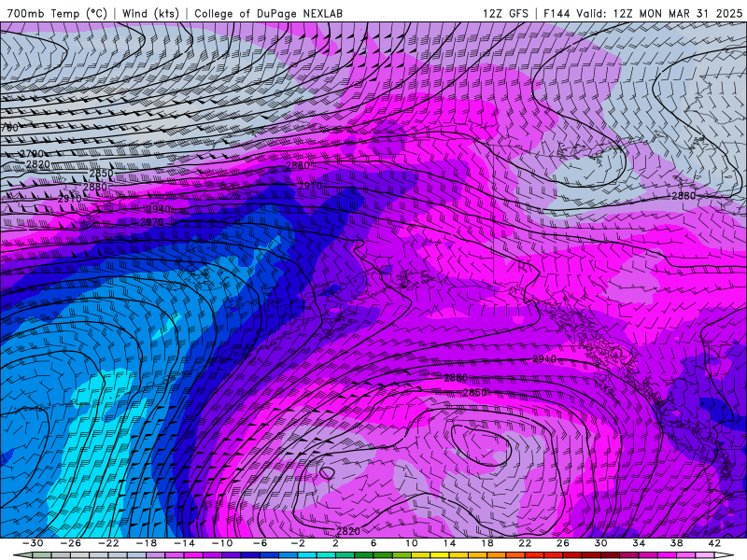Image resolution: width=747 pixels, height=560 pixels.
Task: Click the "34" color scale value
Action: coord(639,543)
